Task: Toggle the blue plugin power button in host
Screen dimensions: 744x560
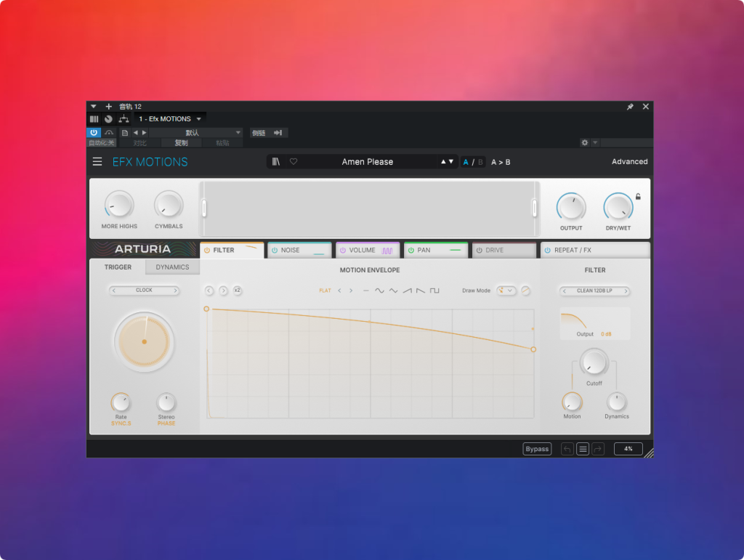Action: (94, 133)
